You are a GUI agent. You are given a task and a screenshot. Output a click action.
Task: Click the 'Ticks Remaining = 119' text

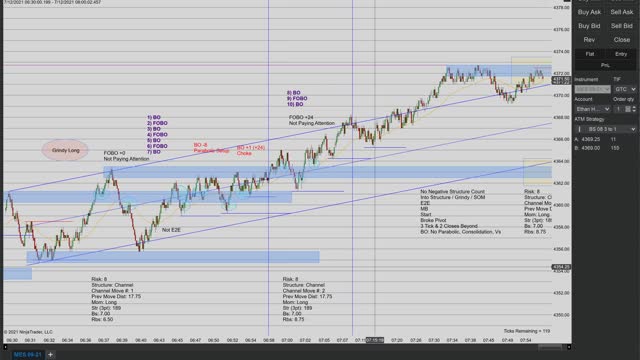[x=527, y=331]
